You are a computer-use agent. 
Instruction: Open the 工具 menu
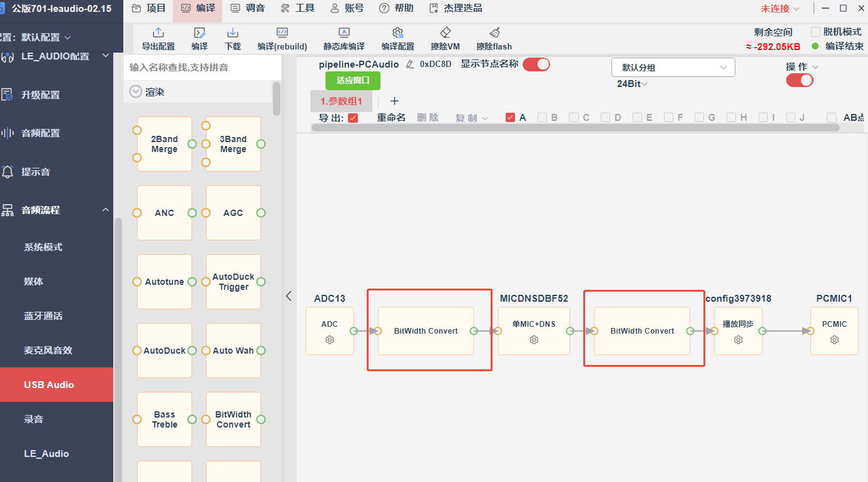(297, 9)
